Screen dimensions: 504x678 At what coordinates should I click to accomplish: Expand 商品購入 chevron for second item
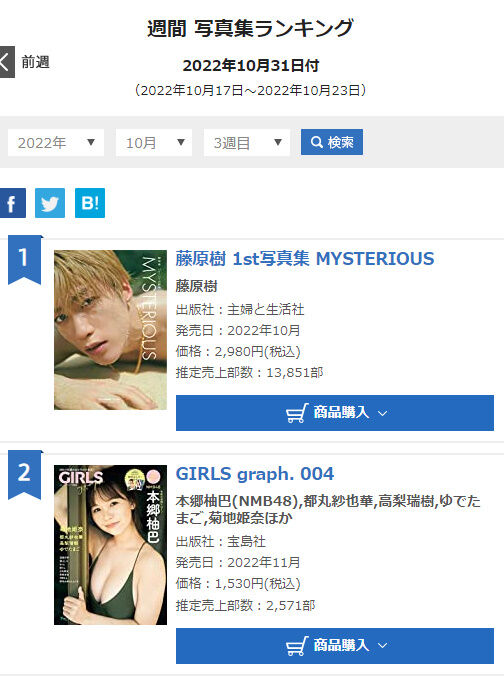(x=383, y=646)
